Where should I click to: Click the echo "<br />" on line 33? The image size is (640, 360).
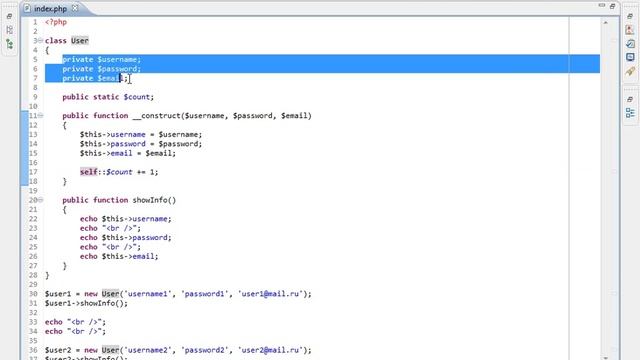[x=75, y=322]
